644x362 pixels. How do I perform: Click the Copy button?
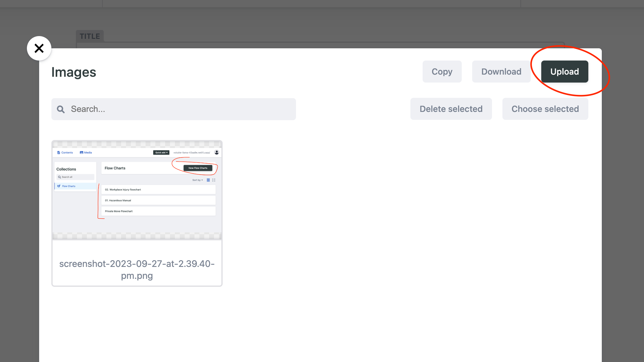tap(442, 72)
